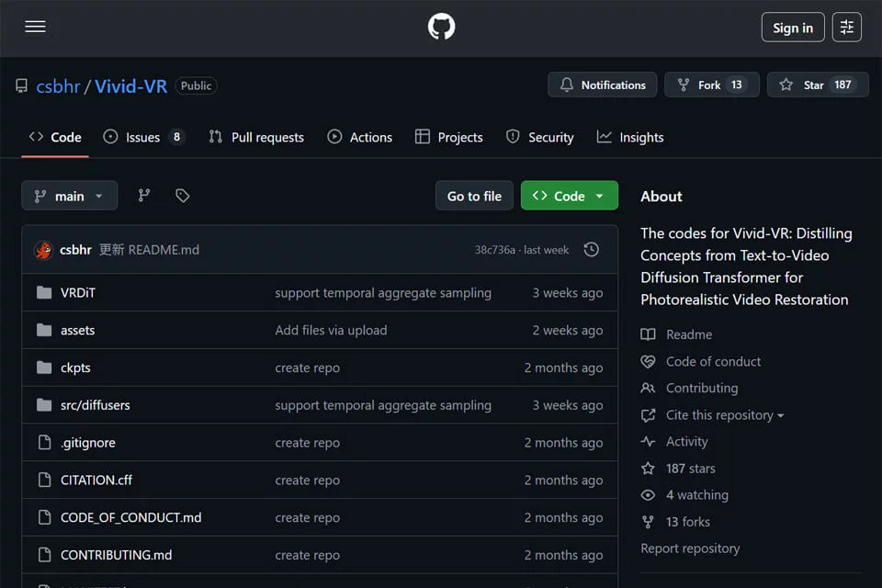Switch to the Issues tab
The width and height of the screenshot is (882, 588).
pos(144,137)
